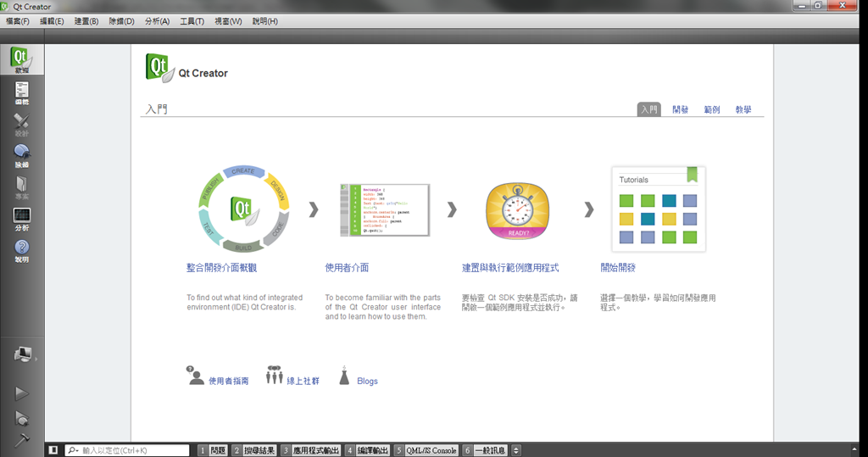Open the 整合開發介面概觀 link
Screen dimensions: 868x457
click(221, 268)
